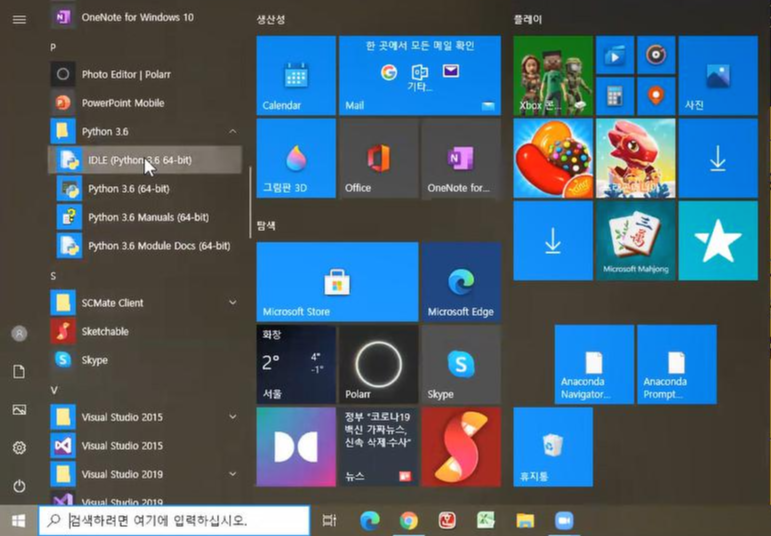Open the Movies & TV small tile

pyautogui.click(x=615, y=55)
